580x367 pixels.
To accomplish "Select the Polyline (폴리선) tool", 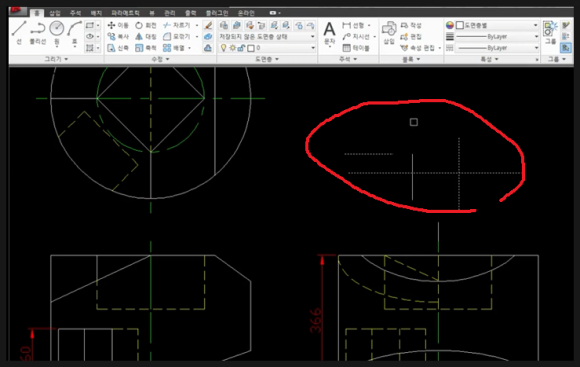I will tap(37, 33).
